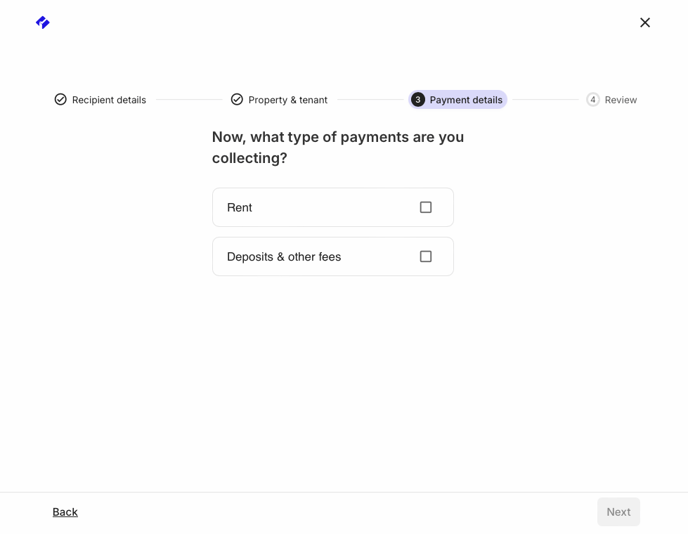Go to the Recipient details step label
This screenshot has width=688, height=534.
click(x=109, y=100)
